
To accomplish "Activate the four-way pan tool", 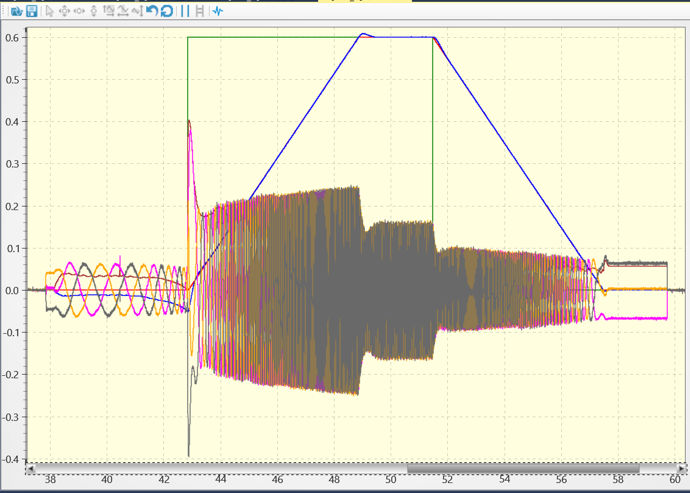I will pyautogui.click(x=64, y=11).
